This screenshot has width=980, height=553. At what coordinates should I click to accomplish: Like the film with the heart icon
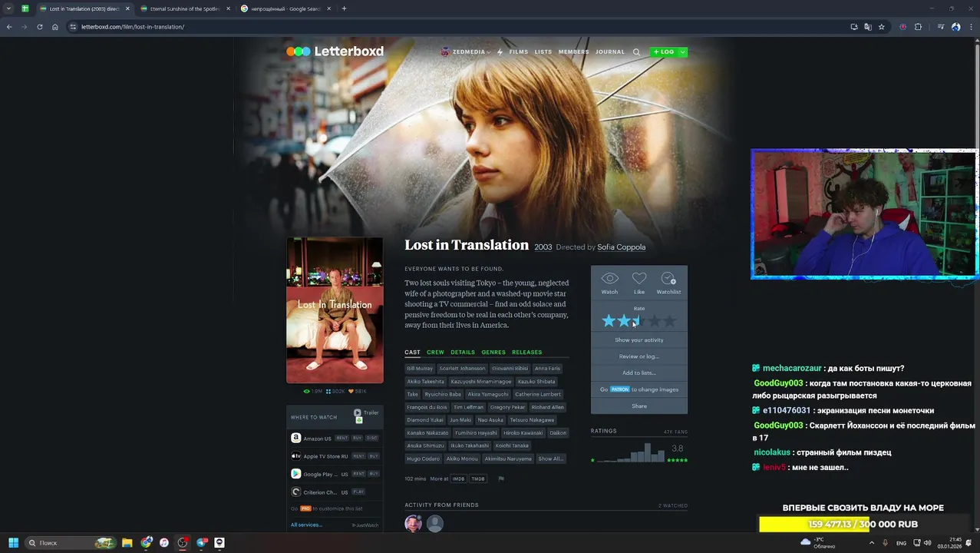pyautogui.click(x=639, y=279)
